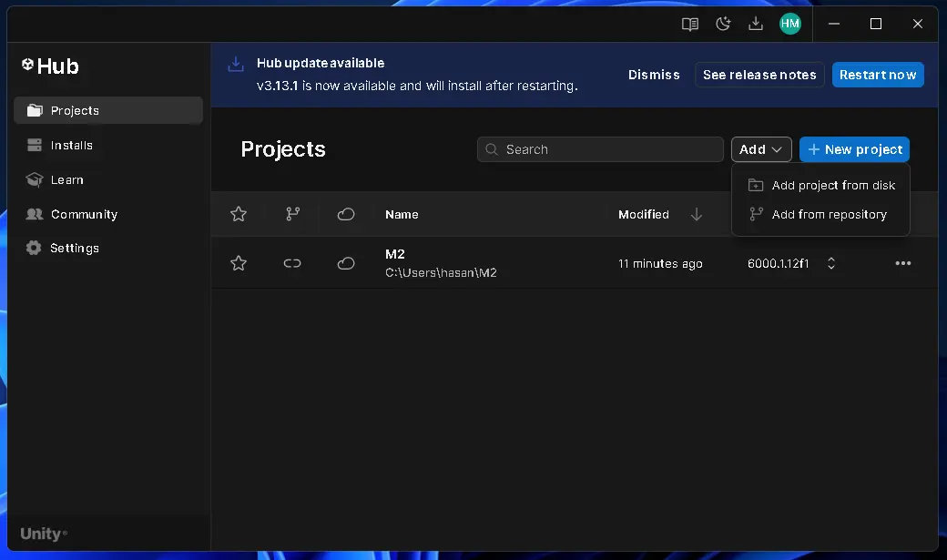Open M2 project more options menu
947x560 pixels.
point(903,263)
